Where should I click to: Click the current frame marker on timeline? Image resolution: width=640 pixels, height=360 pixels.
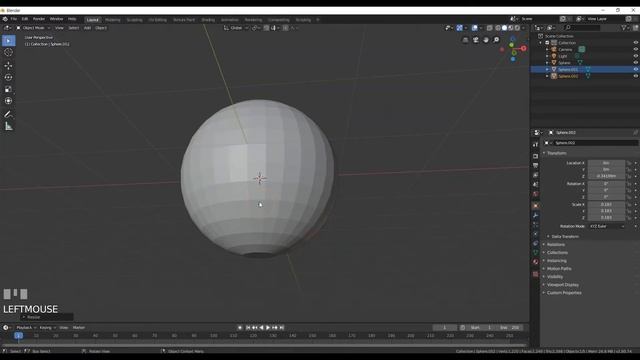point(18,336)
